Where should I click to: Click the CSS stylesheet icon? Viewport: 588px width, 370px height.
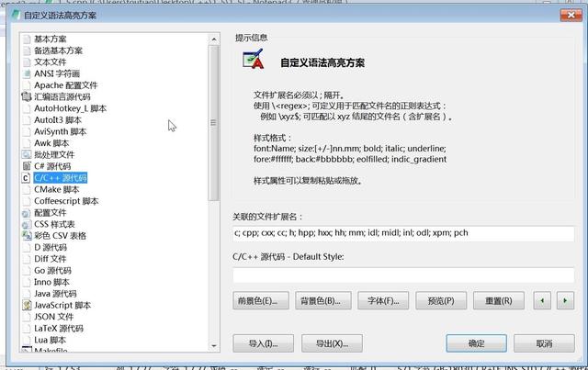[x=27, y=224]
